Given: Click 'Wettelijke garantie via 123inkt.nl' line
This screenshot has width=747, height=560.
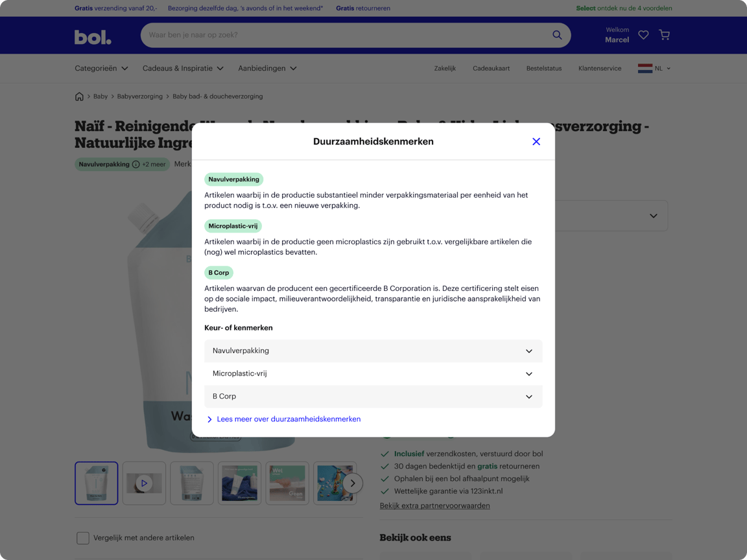Looking at the screenshot, I should click(x=448, y=491).
